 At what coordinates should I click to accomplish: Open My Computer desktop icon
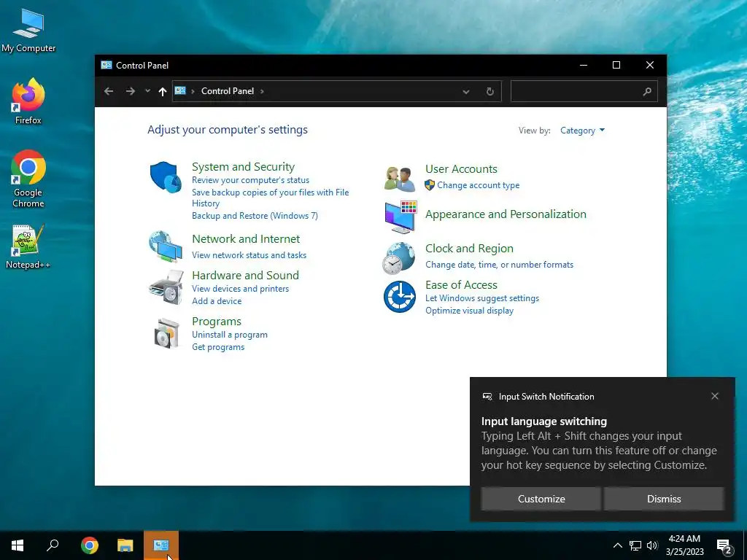pos(28,31)
